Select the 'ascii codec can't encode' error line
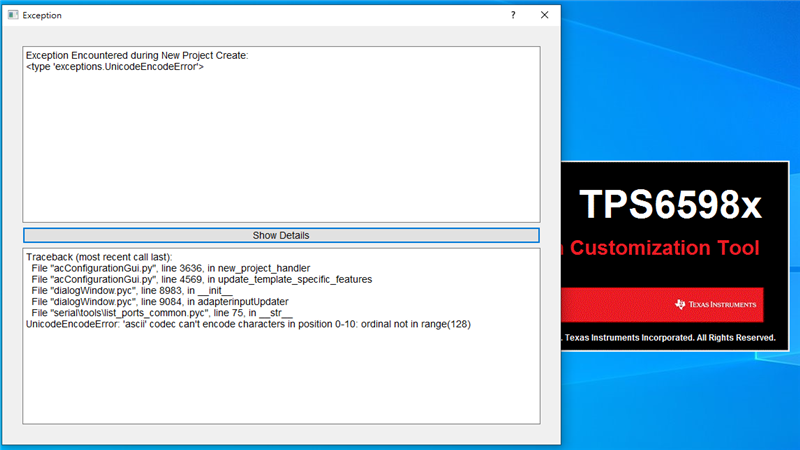Image resolution: width=800 pixels, height=450 pixels. coord(248,324)
